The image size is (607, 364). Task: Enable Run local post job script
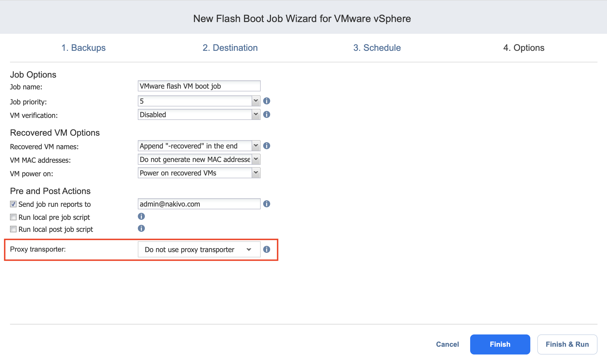(x=13, y=229)
